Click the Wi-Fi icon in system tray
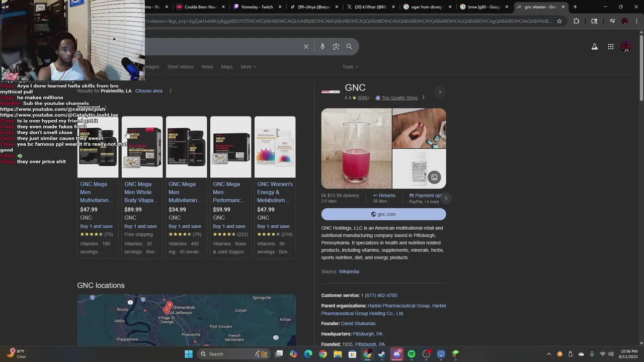644x362 pixels. click(603, 354)
